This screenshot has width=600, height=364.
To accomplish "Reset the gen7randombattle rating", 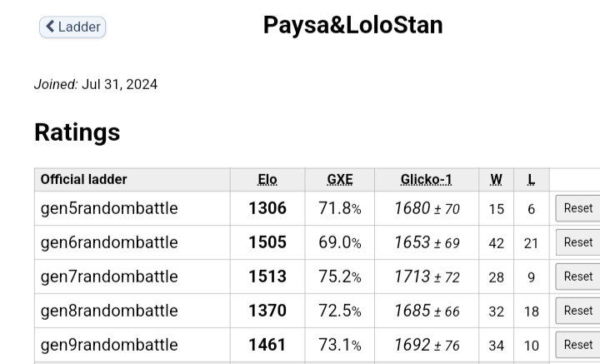I will click(577, 277).
